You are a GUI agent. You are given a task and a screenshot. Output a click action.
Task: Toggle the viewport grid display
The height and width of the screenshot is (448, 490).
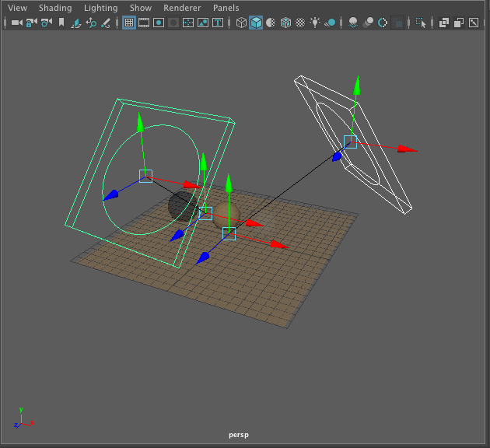(129, 23)
